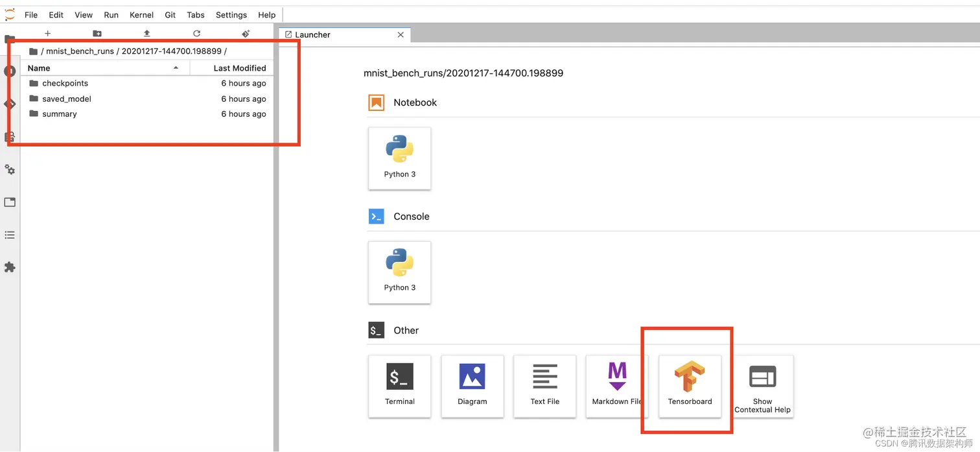Open the Tabs menu
Image resolution: width=980 pixels, height=452 pixels.
point(195,15)
